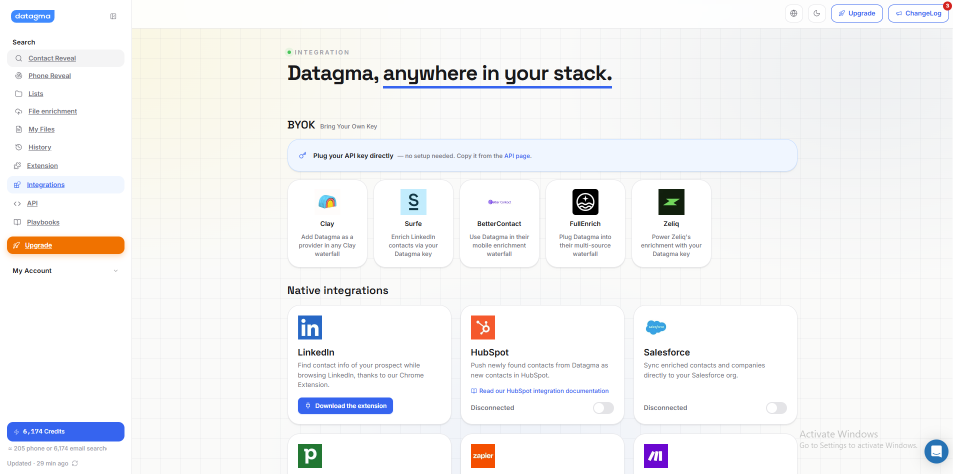Click the Lists folder icon

click(19, 94)
